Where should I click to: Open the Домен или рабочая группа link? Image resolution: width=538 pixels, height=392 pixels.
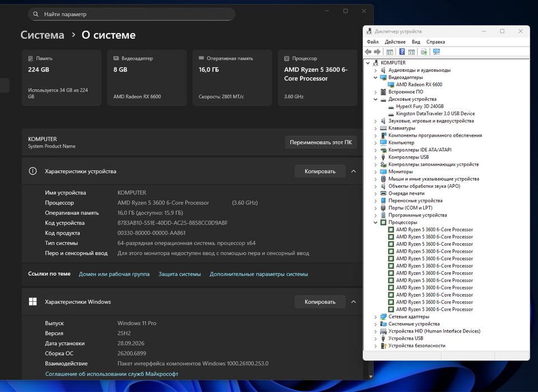(x=114, y=274)
